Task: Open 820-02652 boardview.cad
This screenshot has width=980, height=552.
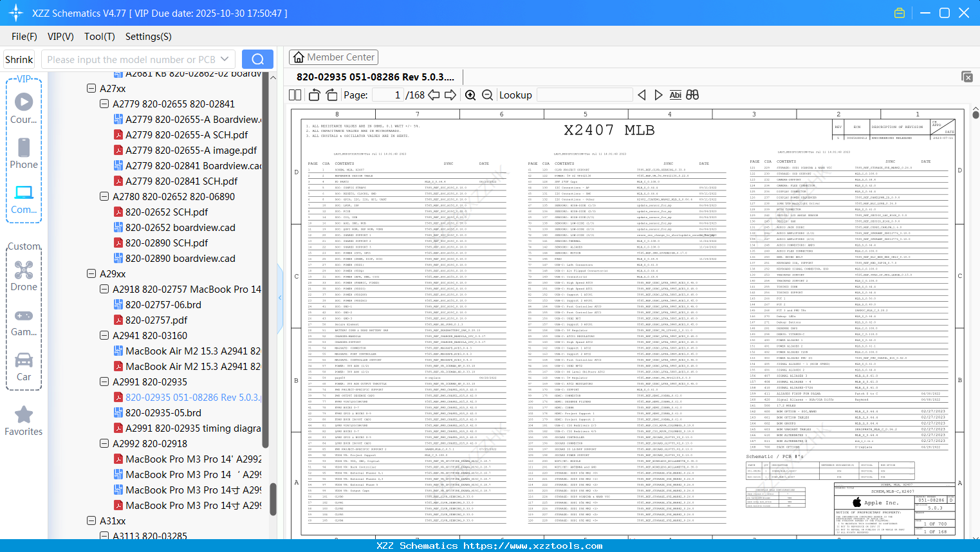Action: coord(180,227)
